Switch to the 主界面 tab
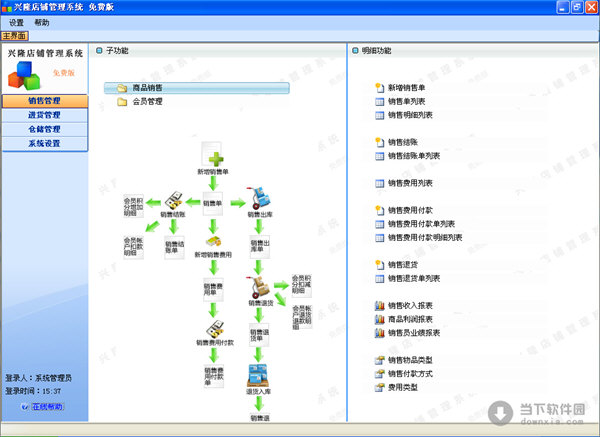 point(17,35)
